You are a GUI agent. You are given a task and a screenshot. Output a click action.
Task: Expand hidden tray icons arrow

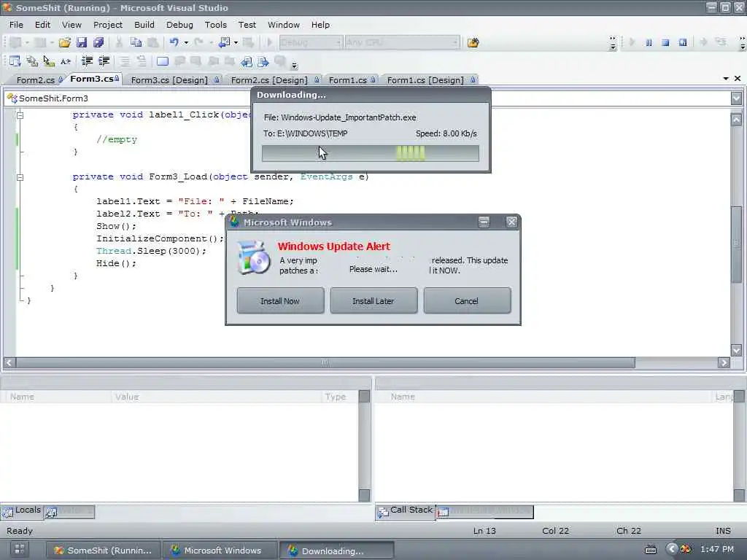pyautogui.click(x=672, y=550)
